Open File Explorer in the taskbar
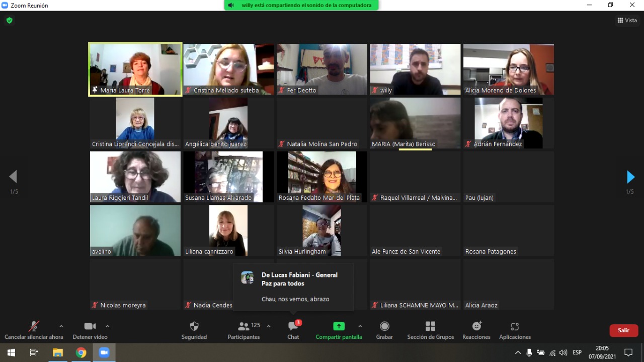Viewport: 644px width, 362px height. pyautogui.click(x=58, y=352)
